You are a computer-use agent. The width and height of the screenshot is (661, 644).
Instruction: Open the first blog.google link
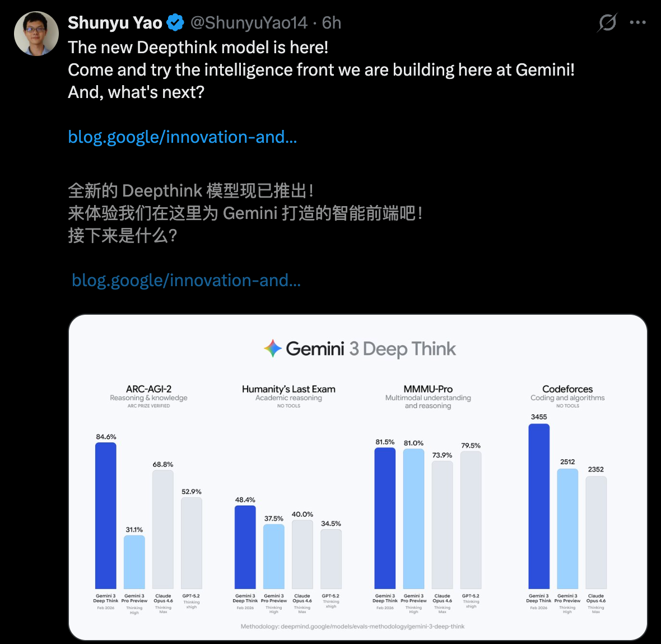[x=182, y=137]
